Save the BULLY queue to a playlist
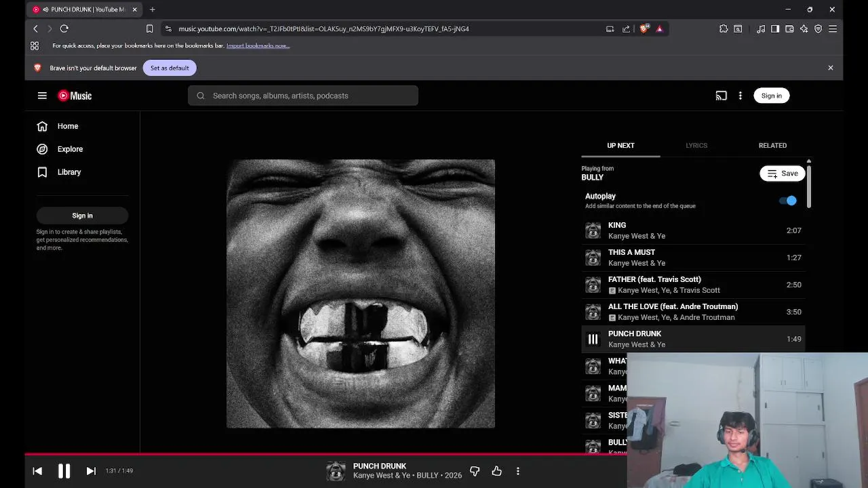The width and height of the screenshot is (868, 488). [x=782, y=174]
